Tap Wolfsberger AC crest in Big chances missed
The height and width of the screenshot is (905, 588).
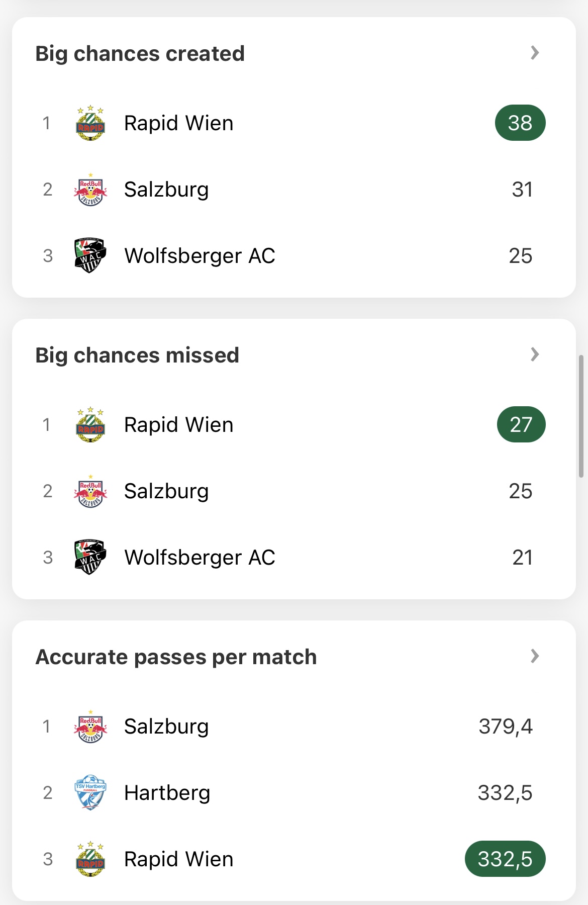pyautogui.click(x=90, y=557)
